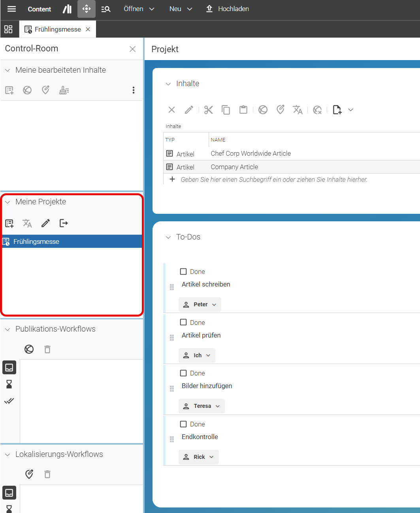Click the pencil edit icon in Meine Projekte
Screen dimensions: 420x513
pos(45,223)
